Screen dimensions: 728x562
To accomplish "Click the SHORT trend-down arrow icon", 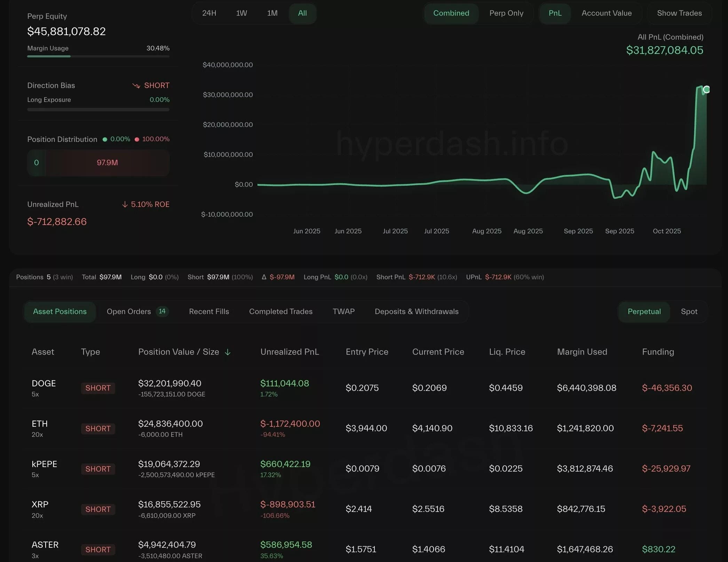I will click(x=136, y=86).
